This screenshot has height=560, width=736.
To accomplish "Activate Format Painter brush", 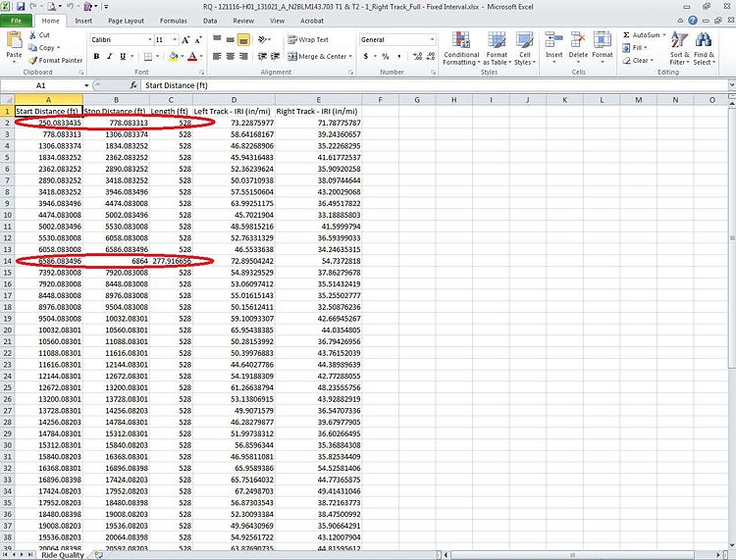I will [32, 61].
